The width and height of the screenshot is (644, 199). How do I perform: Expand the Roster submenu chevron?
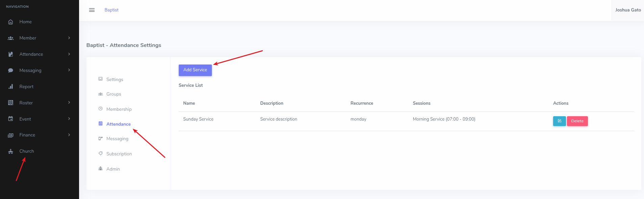coord(69,102)
